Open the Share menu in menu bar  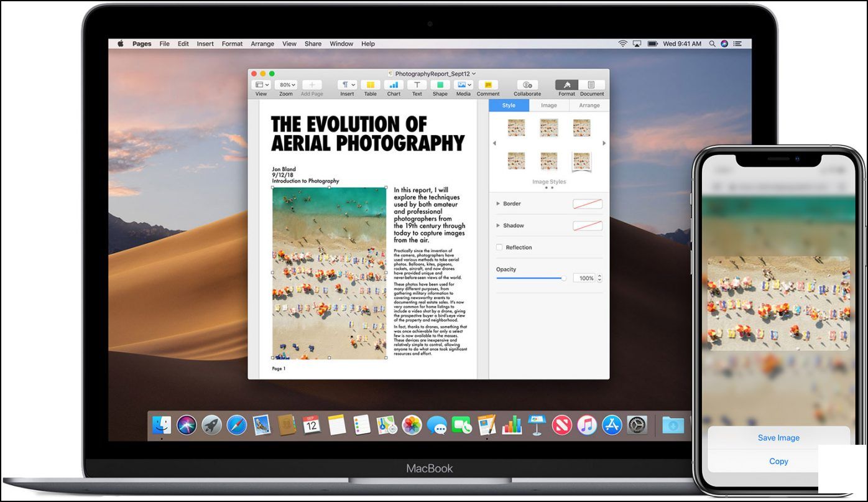tap(313, 44)
